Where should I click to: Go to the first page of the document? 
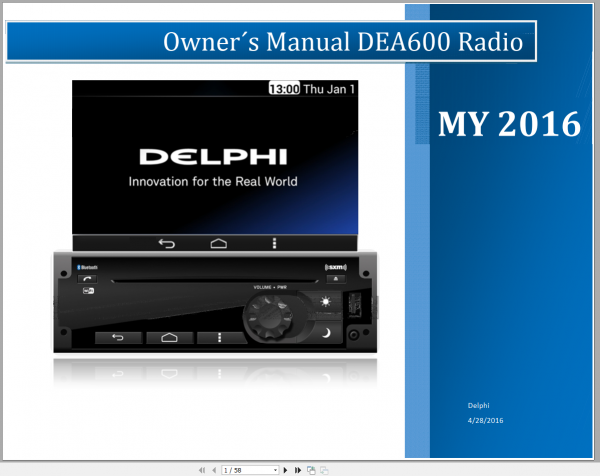[x=202, y=470]
